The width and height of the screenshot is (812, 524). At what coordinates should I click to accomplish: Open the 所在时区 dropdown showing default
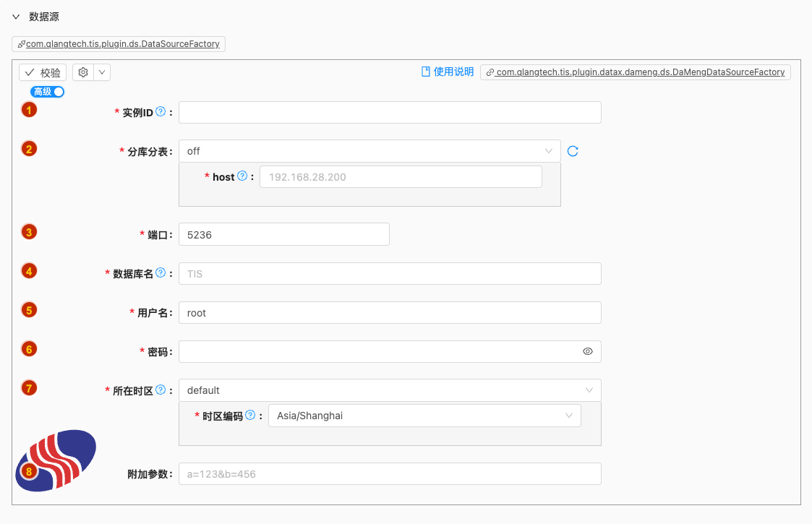(x=390, y=390)
